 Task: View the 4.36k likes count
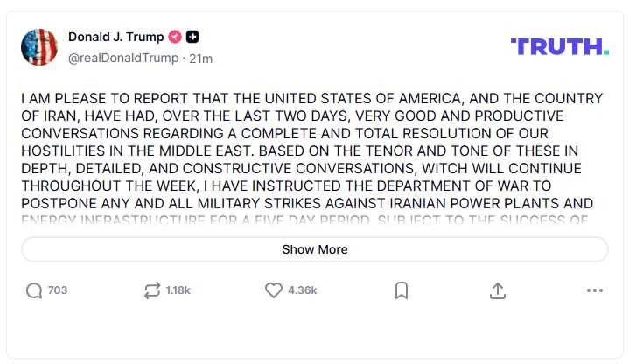[303, 290]
